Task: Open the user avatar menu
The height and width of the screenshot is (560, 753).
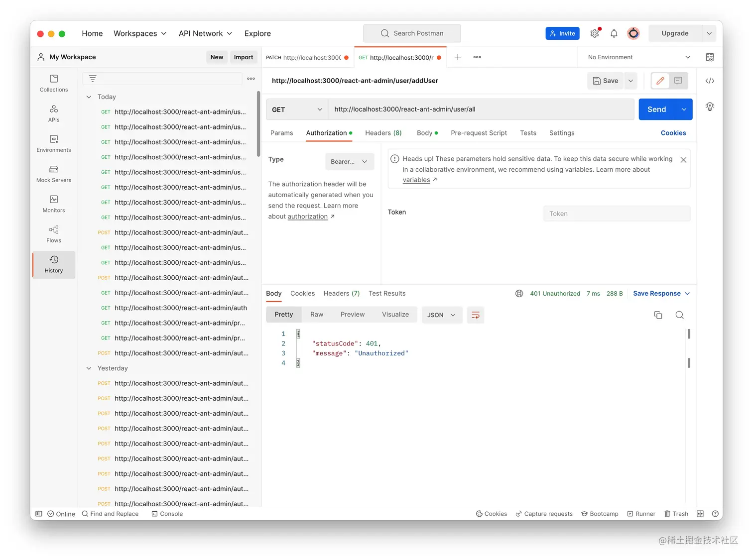Action: pos(633,33)
